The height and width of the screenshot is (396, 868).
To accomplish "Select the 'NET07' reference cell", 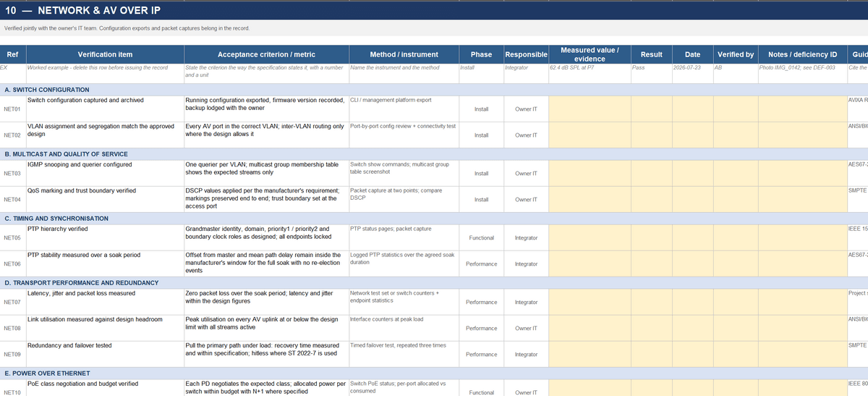I will [12, 301].
